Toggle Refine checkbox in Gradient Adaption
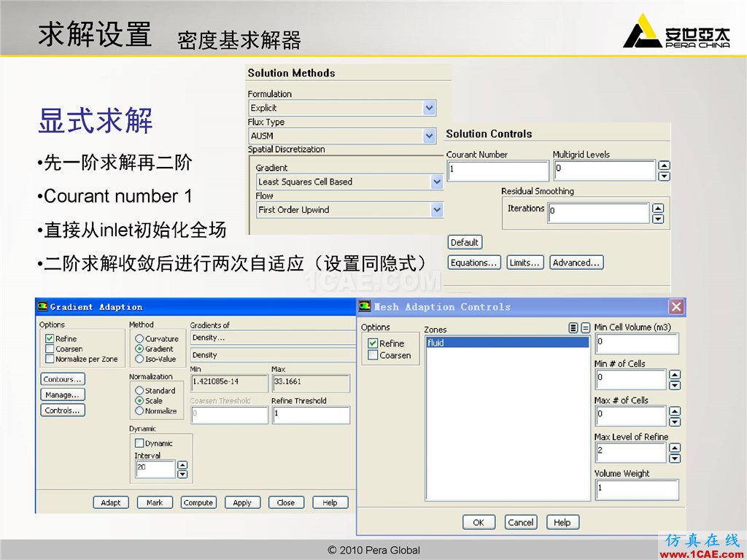This screenshot has width=747, height=560. coord(50,338)
